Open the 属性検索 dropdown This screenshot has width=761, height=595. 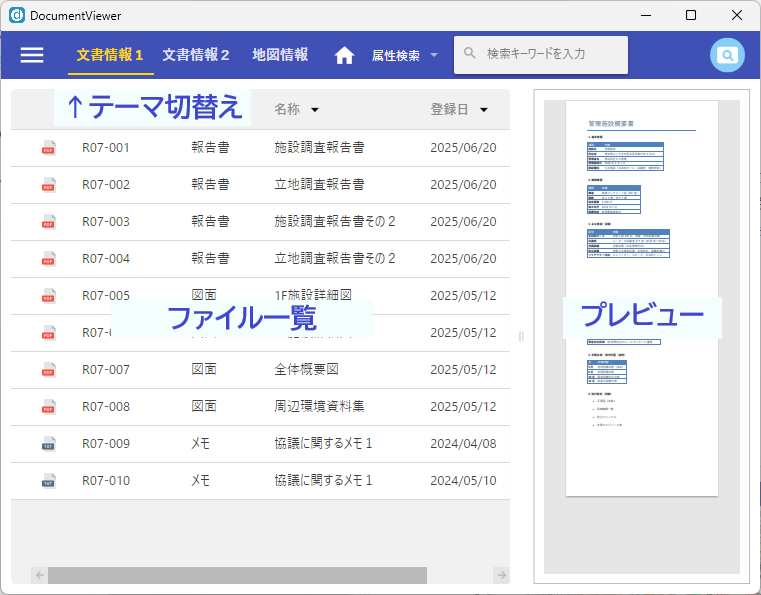(x=405, y=55)
